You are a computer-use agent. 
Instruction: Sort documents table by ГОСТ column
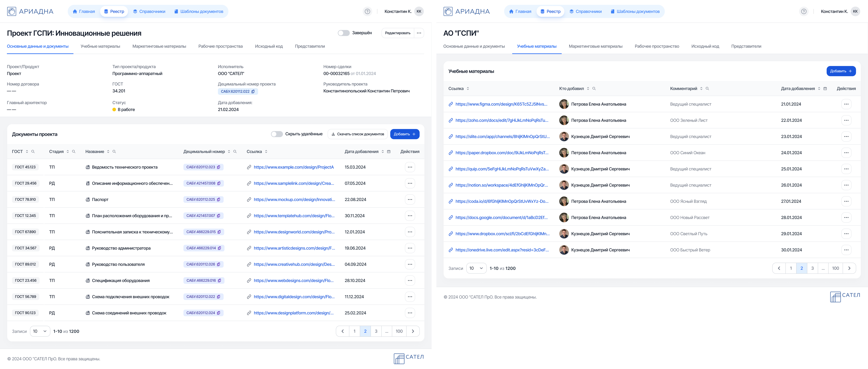coord(27,152)
